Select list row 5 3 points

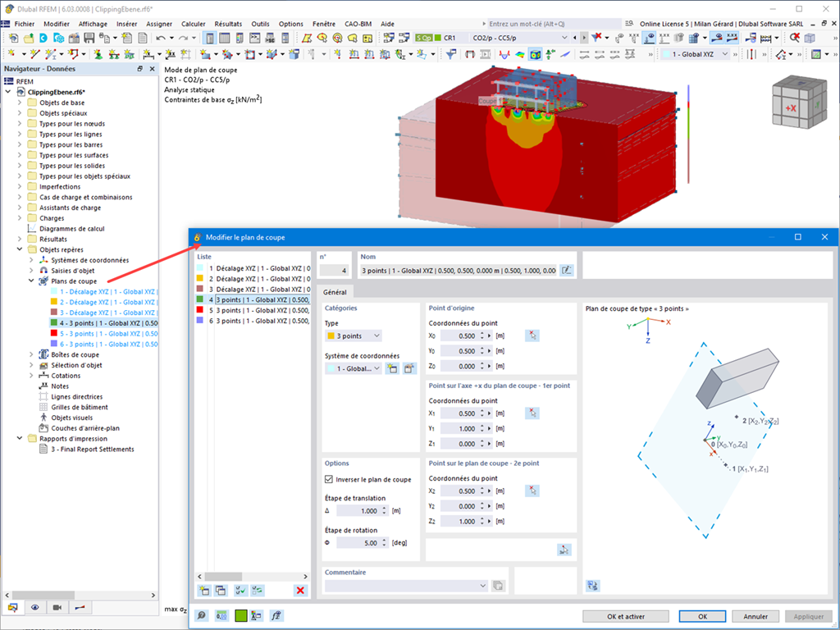(253, 310)
